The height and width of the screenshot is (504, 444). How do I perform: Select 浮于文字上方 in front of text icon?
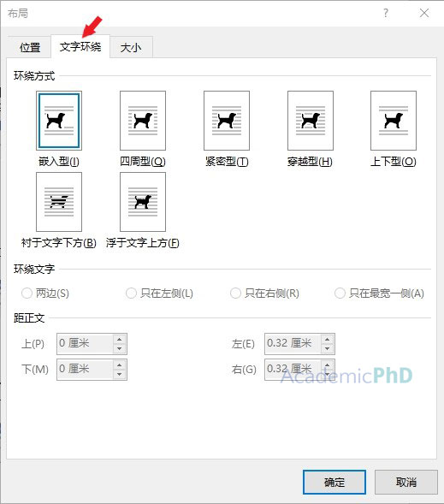143,202
